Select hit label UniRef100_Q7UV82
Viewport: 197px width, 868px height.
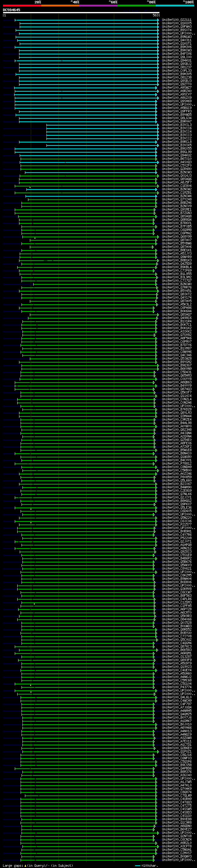[x=177, y=335]
